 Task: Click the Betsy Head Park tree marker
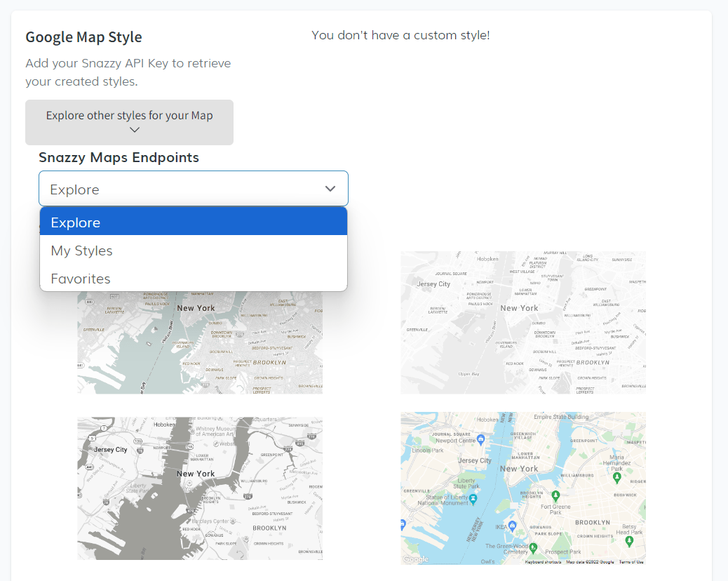click(x=629, y=541)
